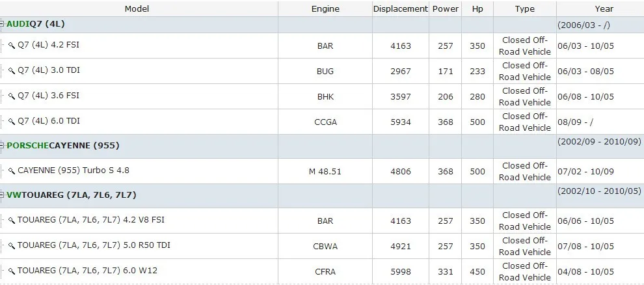Viewport: 644px width, 285px height.
Task: Click displacement value 4921
Action: (x=401, y=247)
